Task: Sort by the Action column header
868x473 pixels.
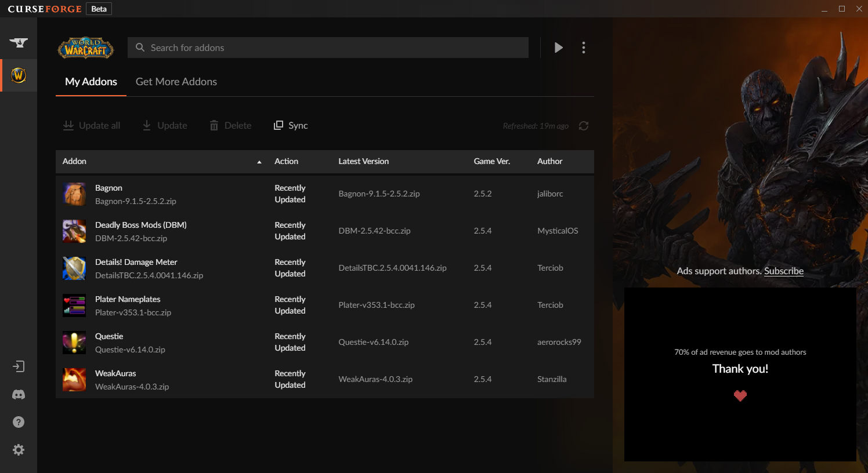Action: tap(286, 161)
